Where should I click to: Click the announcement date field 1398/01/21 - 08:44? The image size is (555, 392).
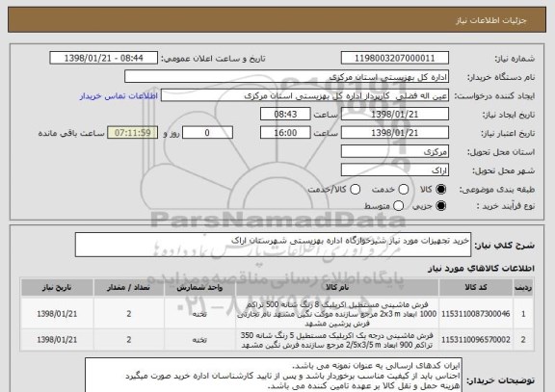104,58
